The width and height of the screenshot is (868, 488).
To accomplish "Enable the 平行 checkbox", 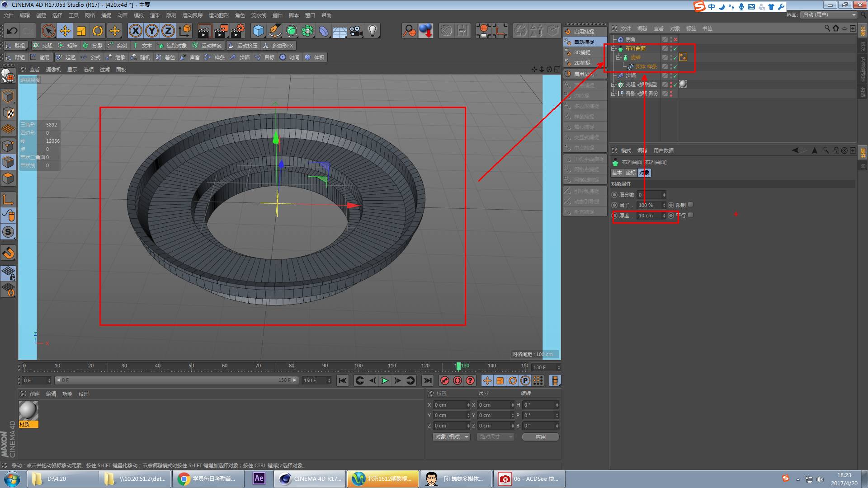I will [690, 215].
